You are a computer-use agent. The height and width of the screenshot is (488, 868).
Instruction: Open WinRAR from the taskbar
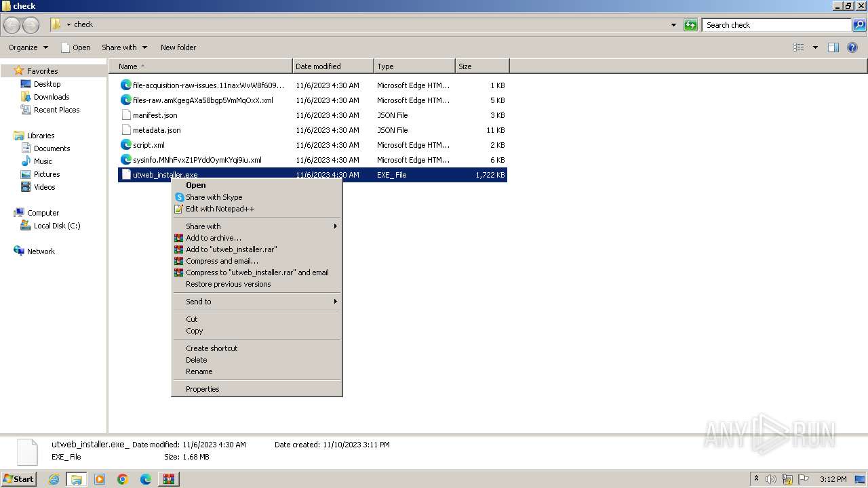(x=168, y=479)
